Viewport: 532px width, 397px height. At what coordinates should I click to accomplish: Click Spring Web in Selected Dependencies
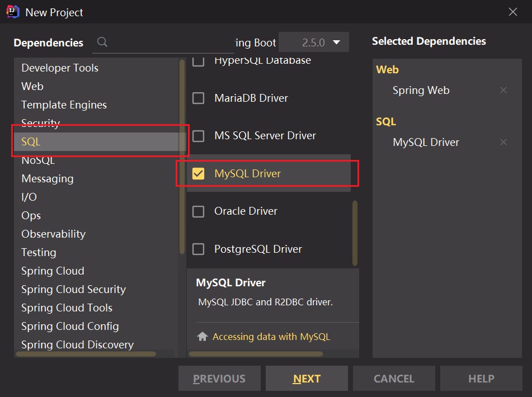(x=421, y=90)
